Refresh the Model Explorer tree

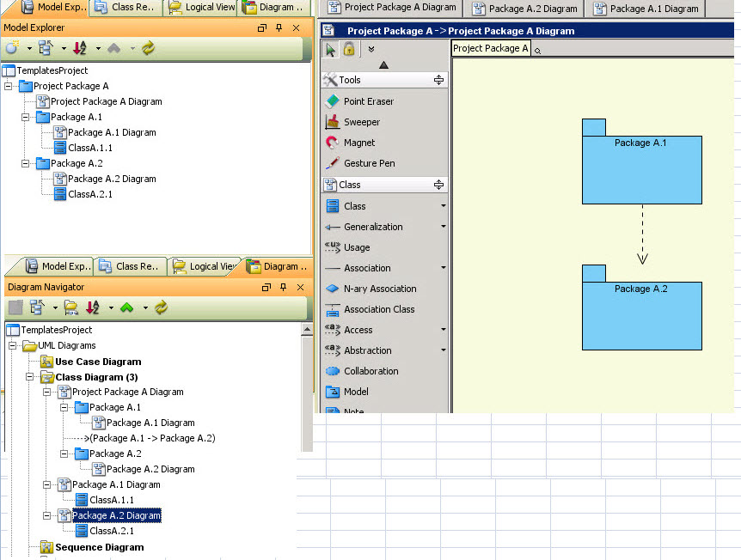(149, 48)
